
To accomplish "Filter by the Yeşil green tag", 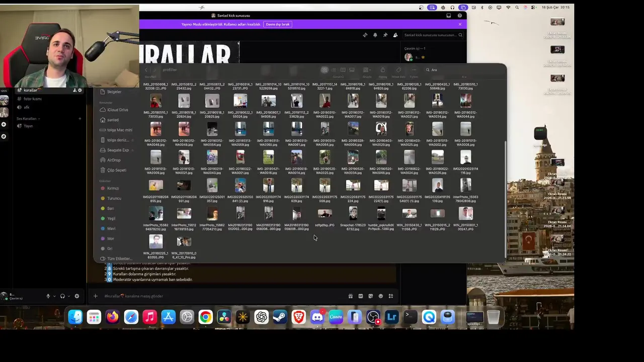I will pyautogui.click(x=111, y=218).
